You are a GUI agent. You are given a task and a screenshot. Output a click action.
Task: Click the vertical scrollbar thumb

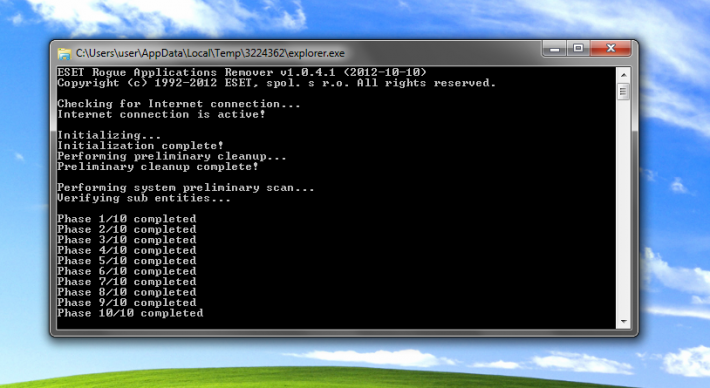click(x=624, y=91)
